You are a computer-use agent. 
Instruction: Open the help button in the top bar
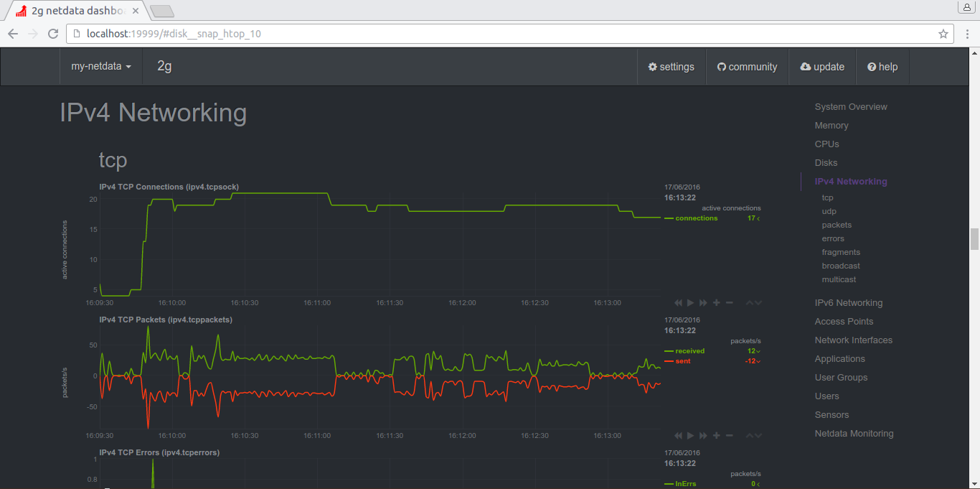(x=882, y=67)
